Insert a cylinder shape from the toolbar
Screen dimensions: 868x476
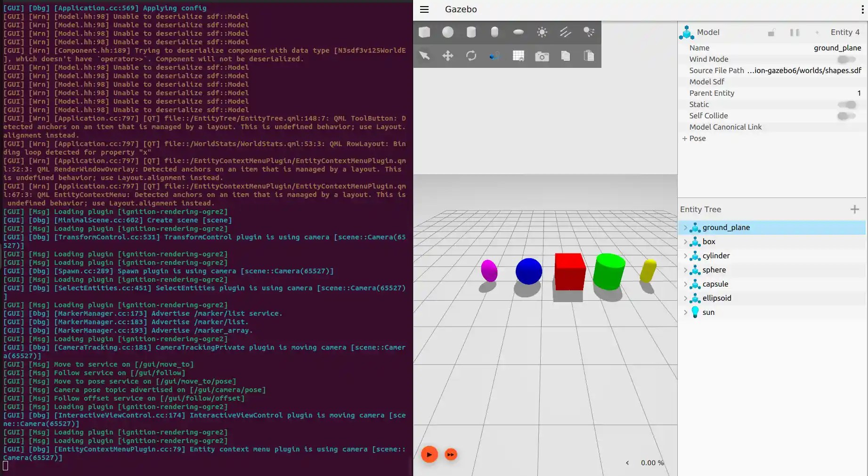(x=471, y=32)
